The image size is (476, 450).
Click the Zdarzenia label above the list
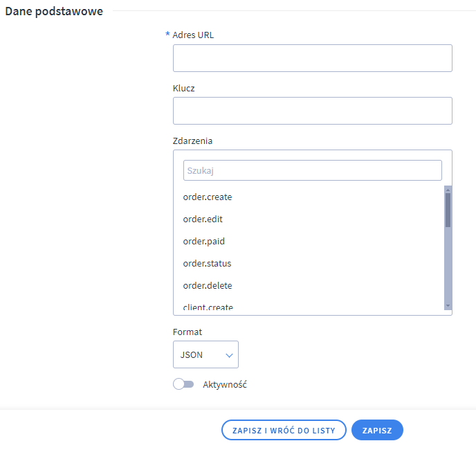coord(192,141)
